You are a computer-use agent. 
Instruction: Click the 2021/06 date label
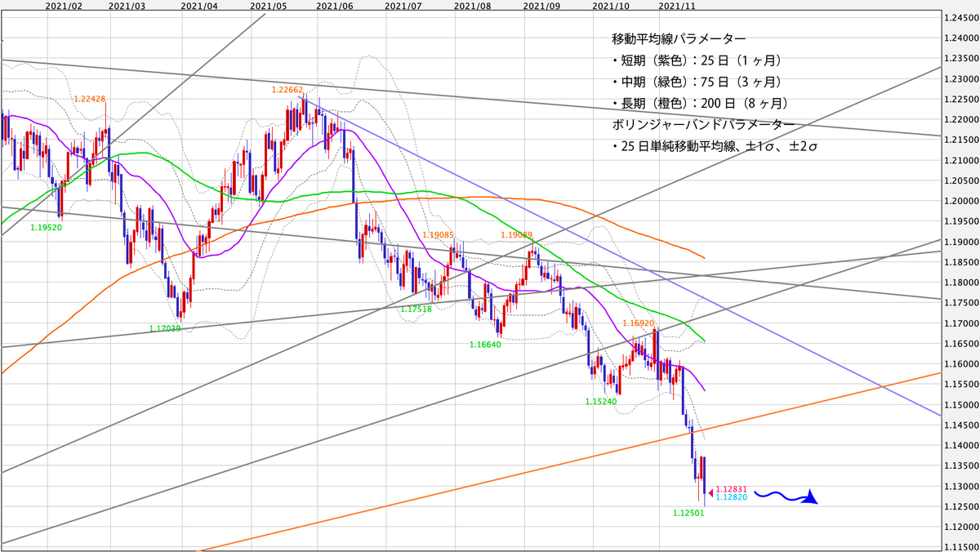click(333, 6)
